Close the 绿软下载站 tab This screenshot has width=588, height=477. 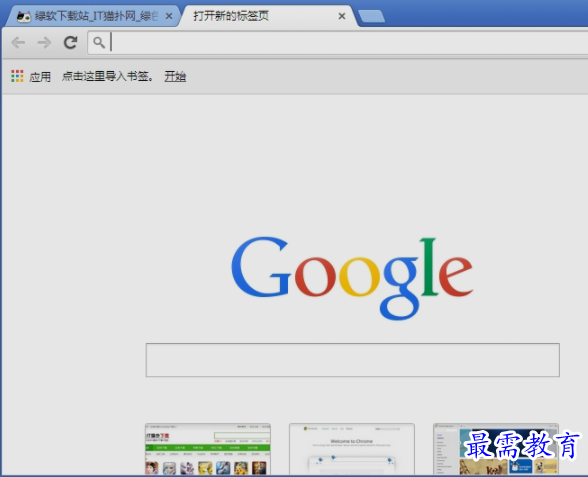coord(169,16)
